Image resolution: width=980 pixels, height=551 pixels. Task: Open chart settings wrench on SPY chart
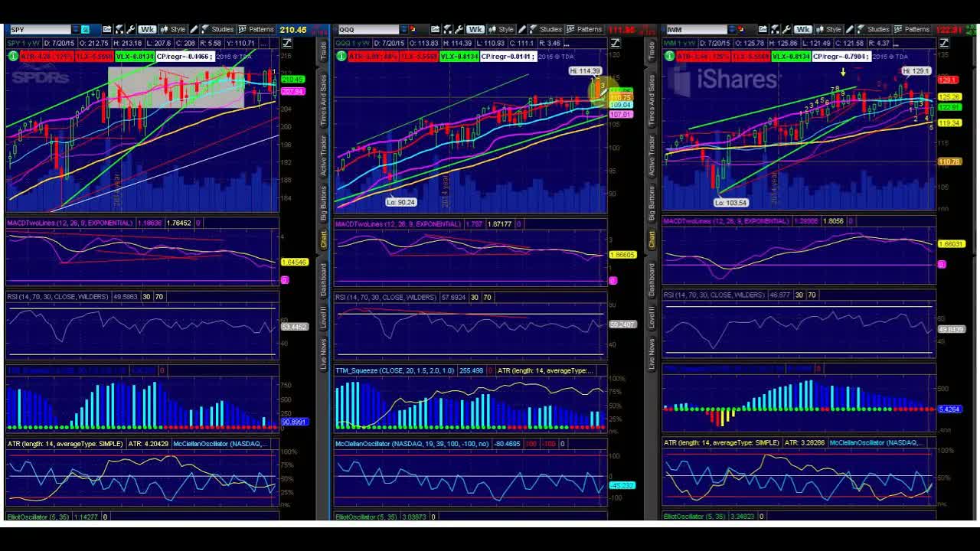(131, 29)
